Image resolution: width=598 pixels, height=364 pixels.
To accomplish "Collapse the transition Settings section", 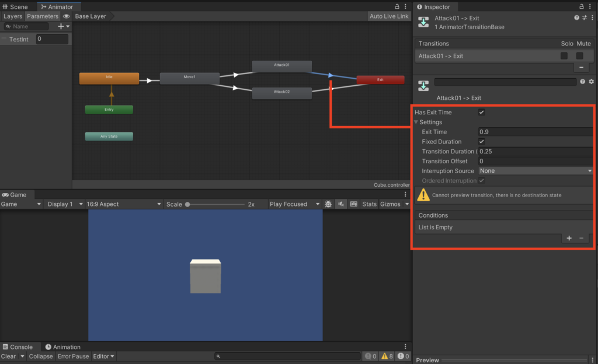I will pos(416,122).
